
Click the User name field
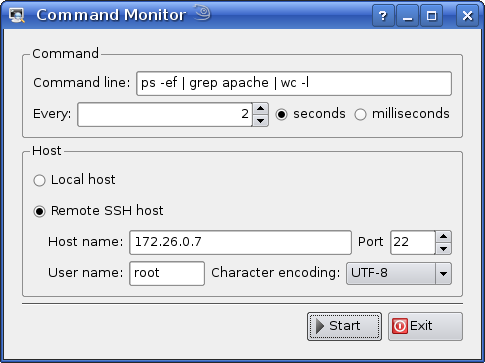point(167,274)
